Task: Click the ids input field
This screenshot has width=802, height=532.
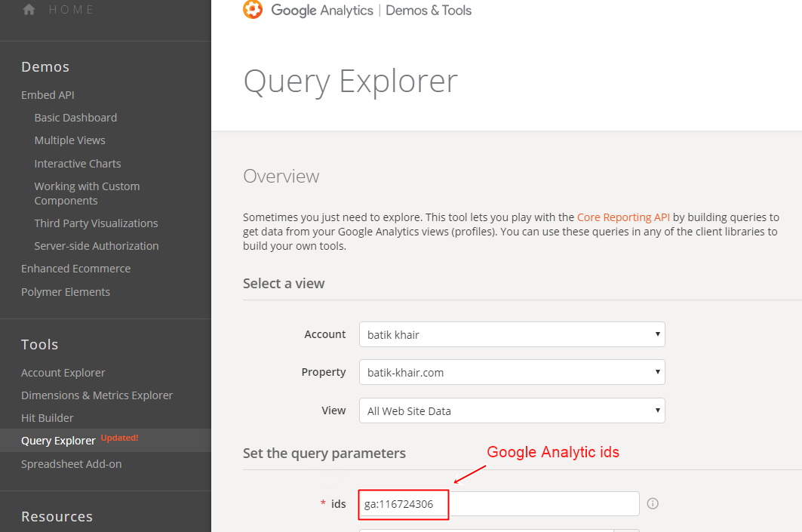Action: pos(499,504)
